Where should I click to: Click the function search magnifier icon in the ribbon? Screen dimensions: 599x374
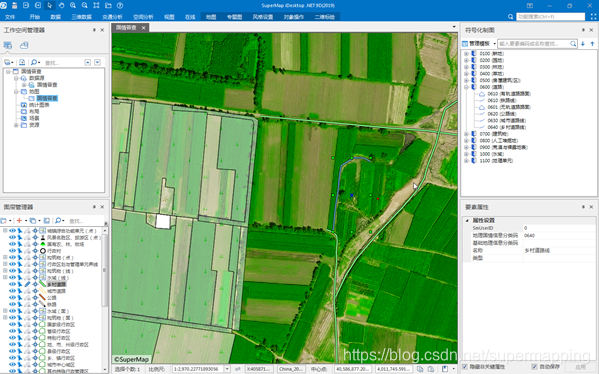coord(510,17)
